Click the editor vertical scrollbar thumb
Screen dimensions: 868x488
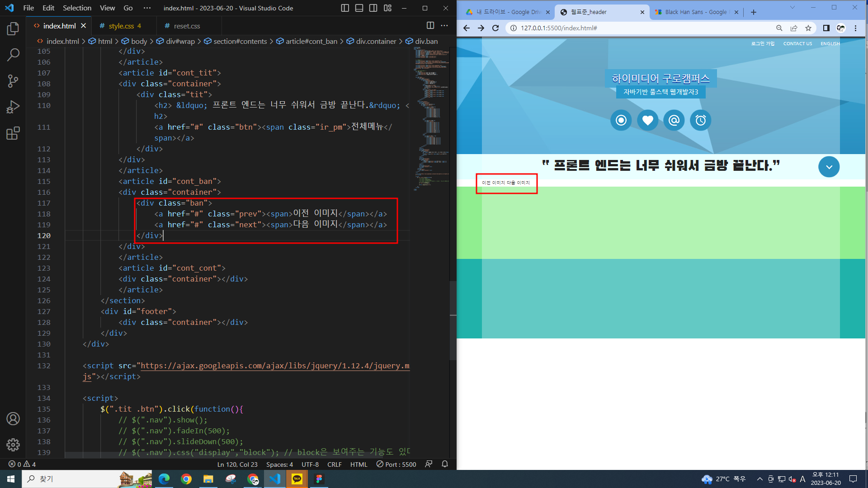pos(453,320)
